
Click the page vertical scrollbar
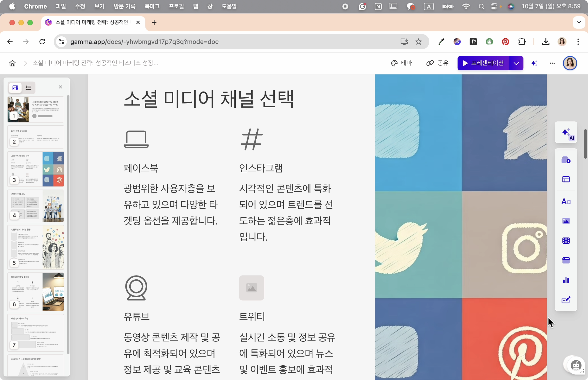(585, 144)
